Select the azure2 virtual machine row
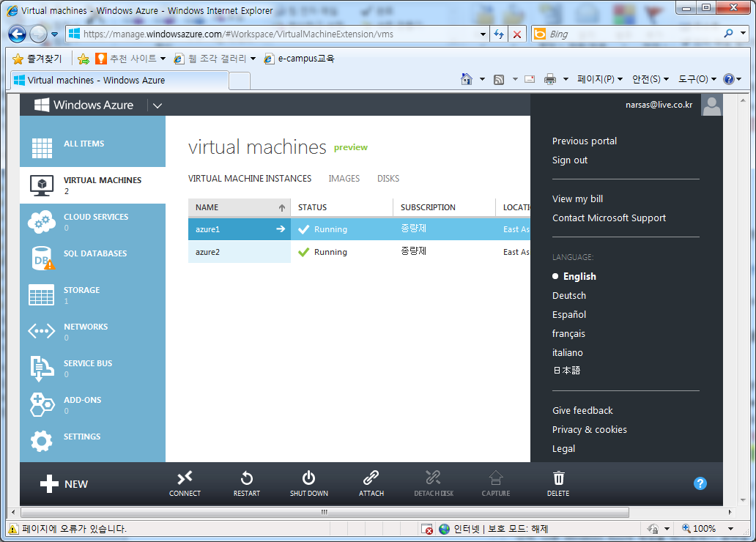Image resolution: width=756 pixels, height=542 pixels. coord(359,252)
